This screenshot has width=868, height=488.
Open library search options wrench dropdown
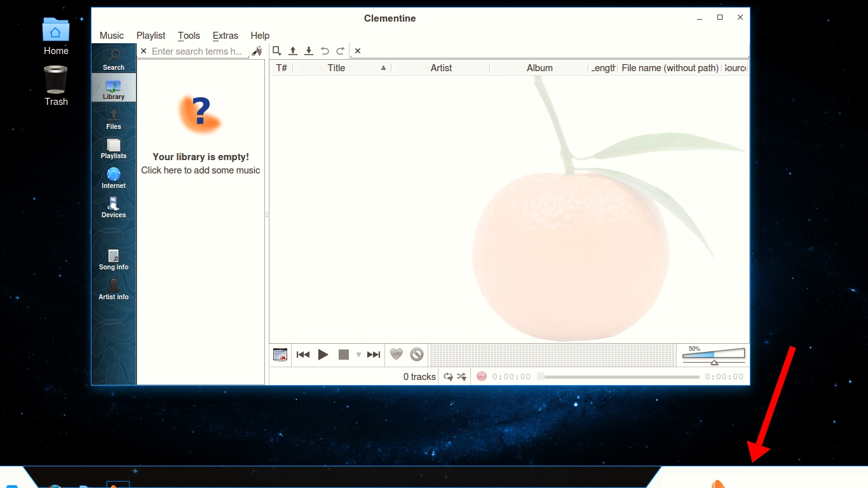coord(257,51)
